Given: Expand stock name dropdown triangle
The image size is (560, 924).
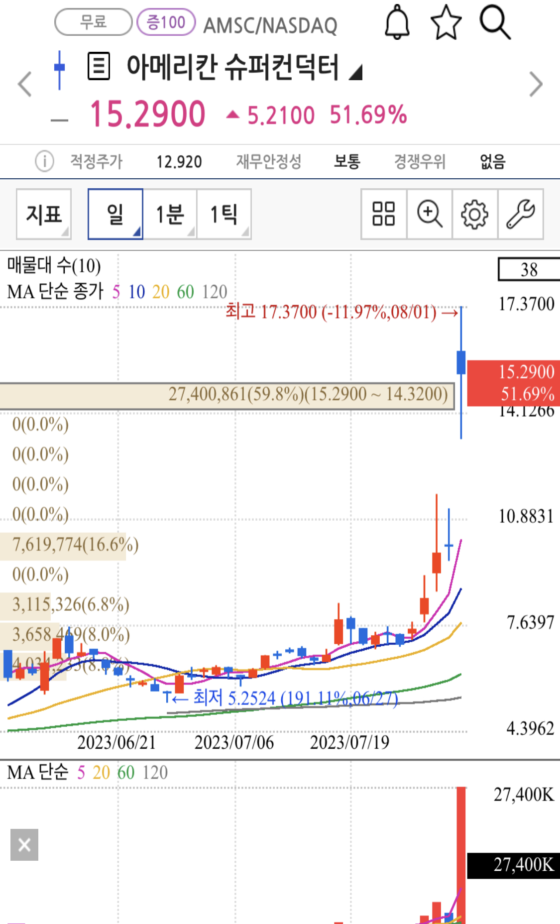Looking at the screenshot, I should [x=355, y=73].
